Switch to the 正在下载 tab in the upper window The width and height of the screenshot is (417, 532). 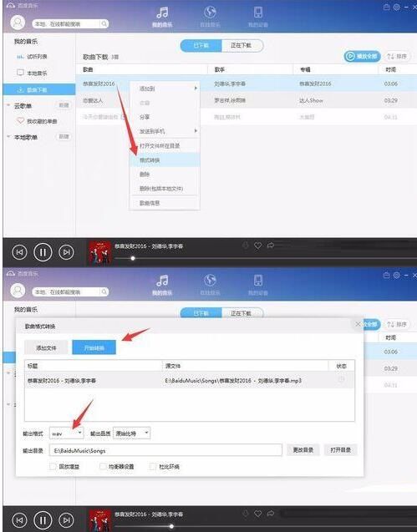(x=242, y=45)
